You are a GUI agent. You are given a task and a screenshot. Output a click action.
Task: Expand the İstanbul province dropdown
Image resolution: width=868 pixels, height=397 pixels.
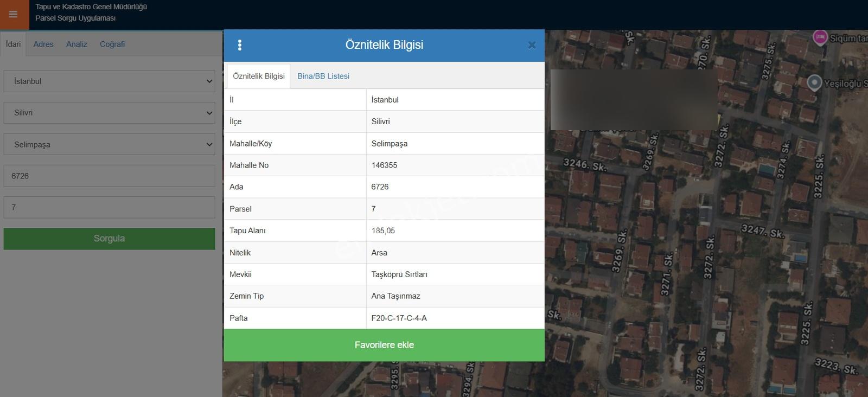point(110,81)
